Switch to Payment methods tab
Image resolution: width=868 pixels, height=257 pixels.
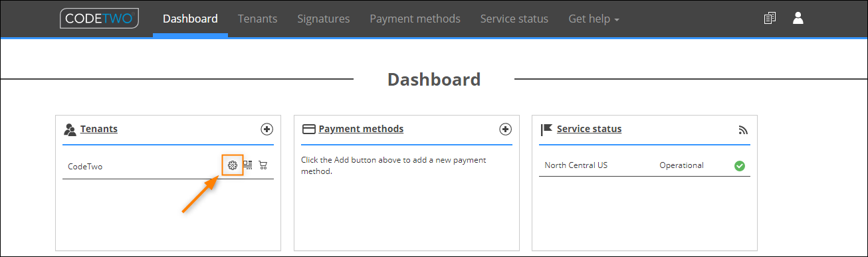click(x=415, y=19)
